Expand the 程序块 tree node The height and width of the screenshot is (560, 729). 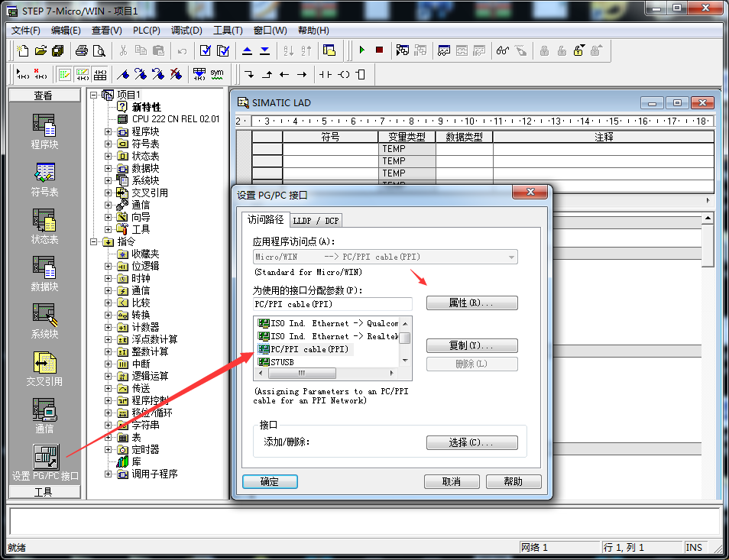(109, 131)
